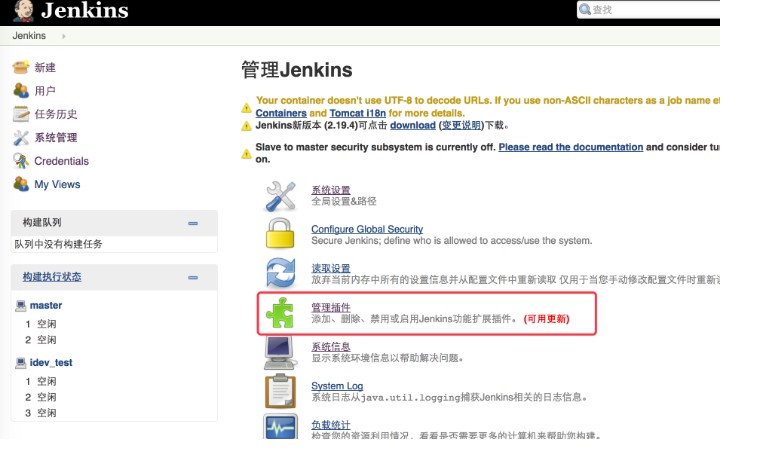Open the 任务历史 sidebar link
This screenshot has height=459, width=762.
(x=56, y=114)
